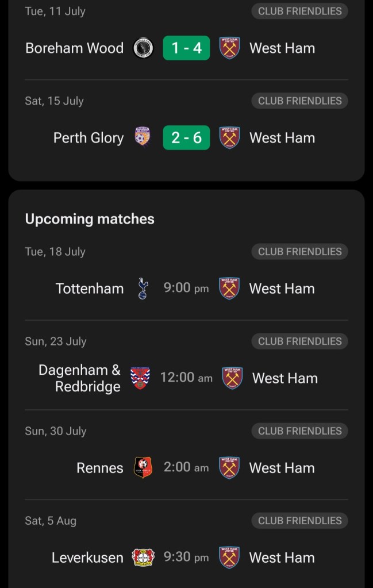Tap the Bayer Leverkusen crest
The image size is (373, 588).
click(143, 558)
